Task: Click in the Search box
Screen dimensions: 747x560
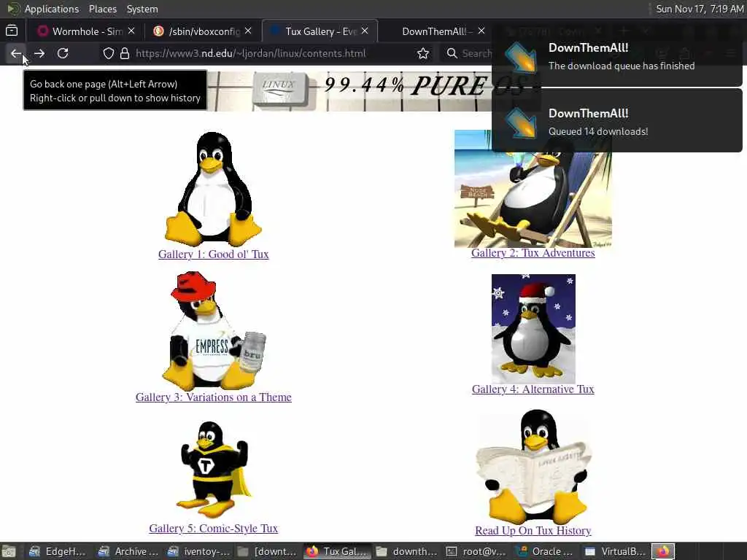Action: click(476, 53)
